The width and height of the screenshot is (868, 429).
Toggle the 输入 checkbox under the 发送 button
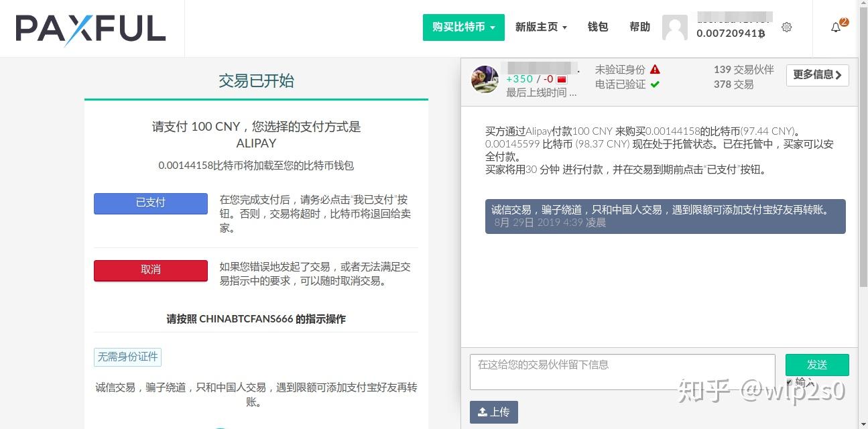click(791, 381)
